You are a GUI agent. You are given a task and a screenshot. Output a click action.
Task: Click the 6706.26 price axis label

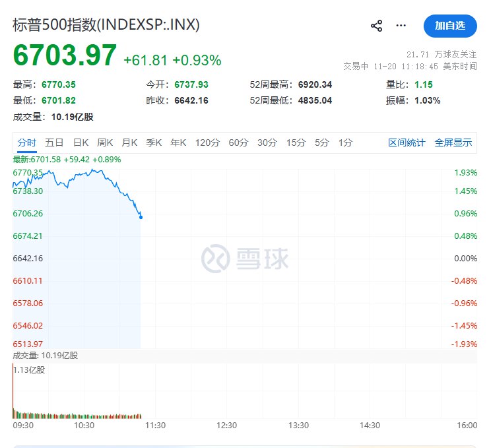pyautogui.click(x=28, y=214)
